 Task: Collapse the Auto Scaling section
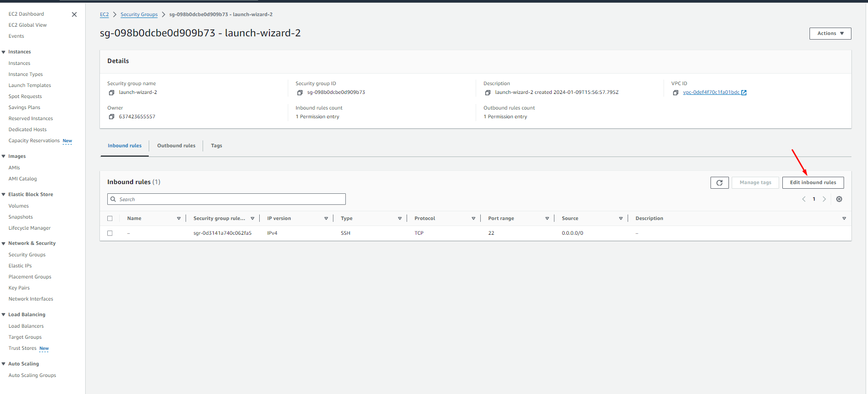pos(4,364)
